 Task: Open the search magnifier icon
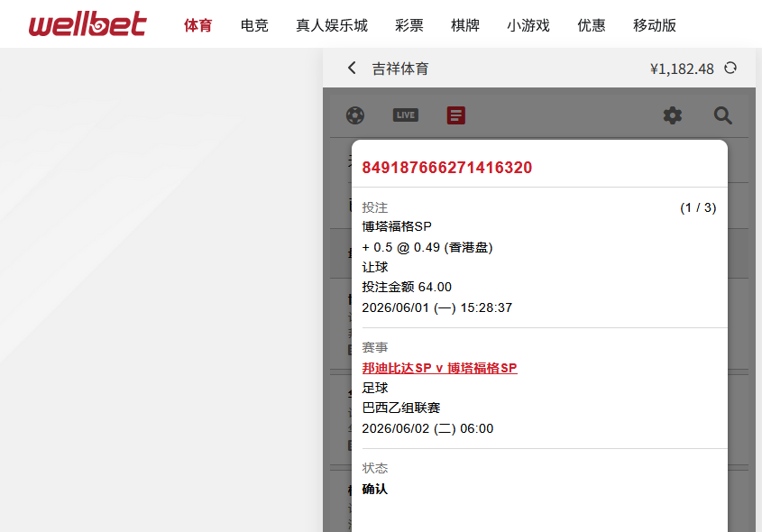tap(722, 115)
